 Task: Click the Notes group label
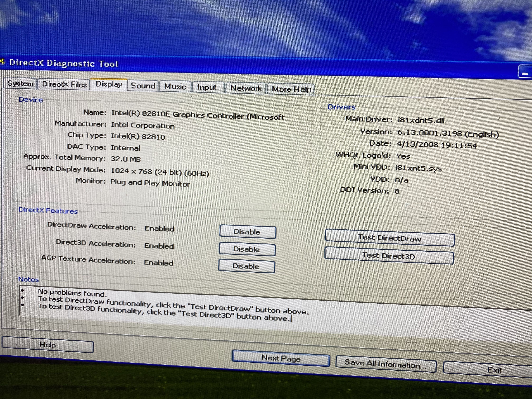[x=28, y=279]
